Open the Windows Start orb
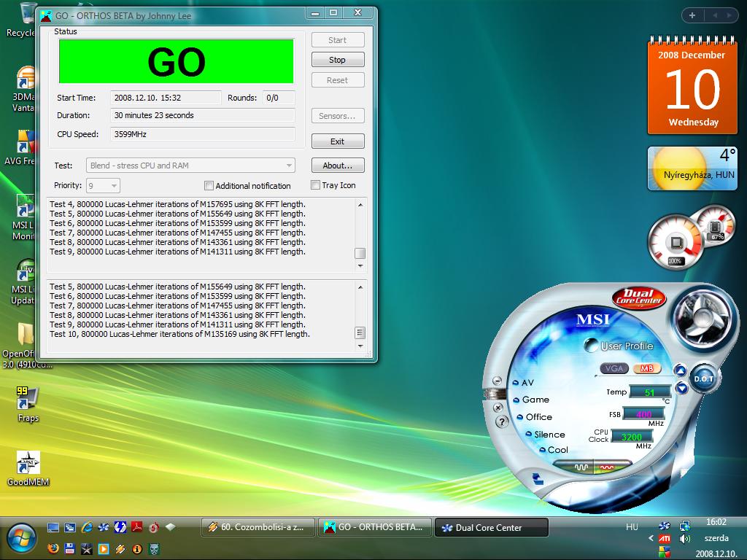Viewport: 747px width, 560px height. (21, 540)
